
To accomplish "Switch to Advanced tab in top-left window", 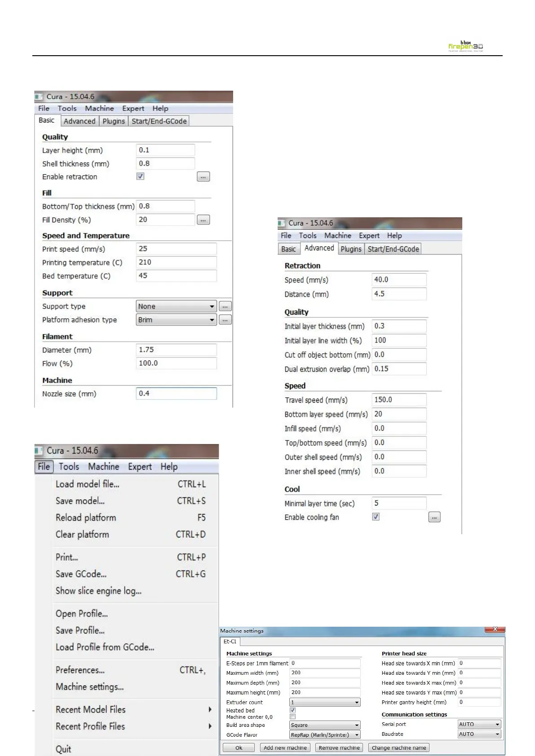I will [80, 121].
